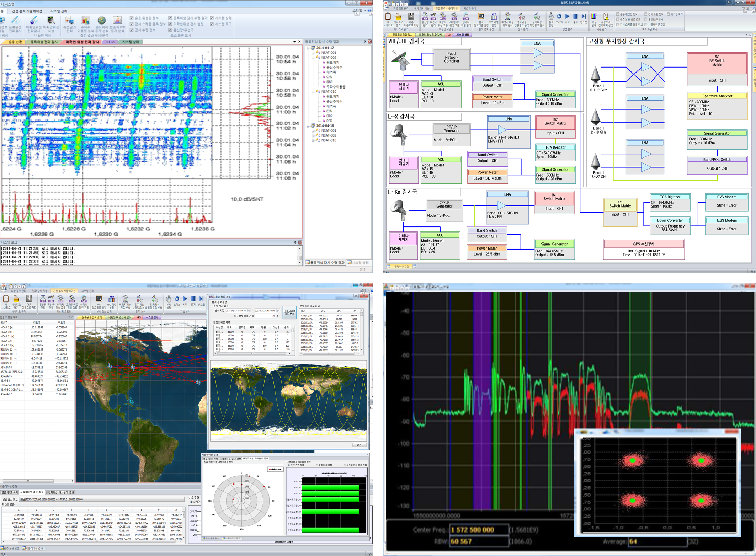The height and width of the screenshot is (556, 756).
Task: Collapse the 2014-04-17 tree node
Action: click(309, 48)
